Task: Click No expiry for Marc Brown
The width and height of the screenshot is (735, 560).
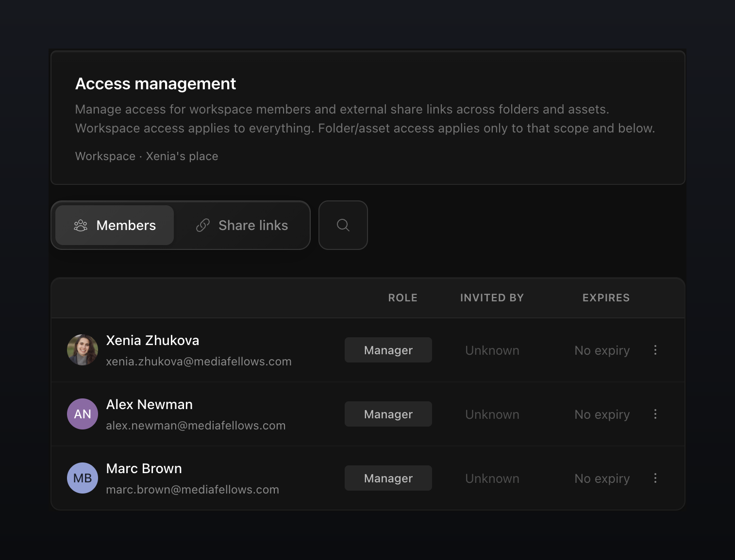Action: 602,478
